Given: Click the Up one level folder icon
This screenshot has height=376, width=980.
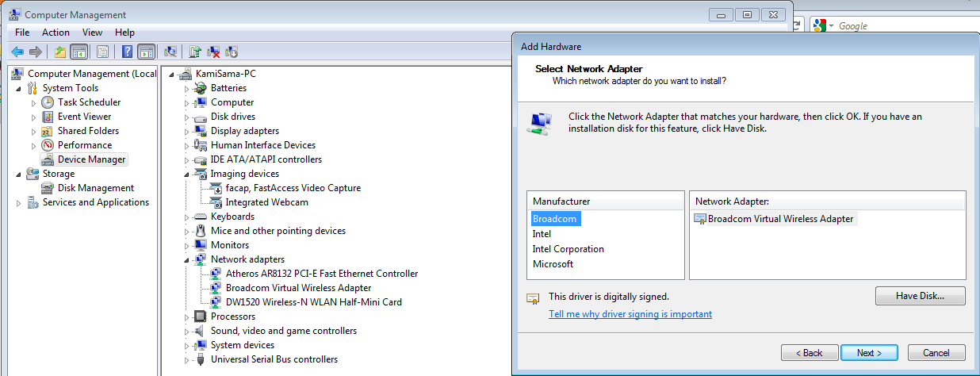Looking at the screenshot, I should (61, 52).
